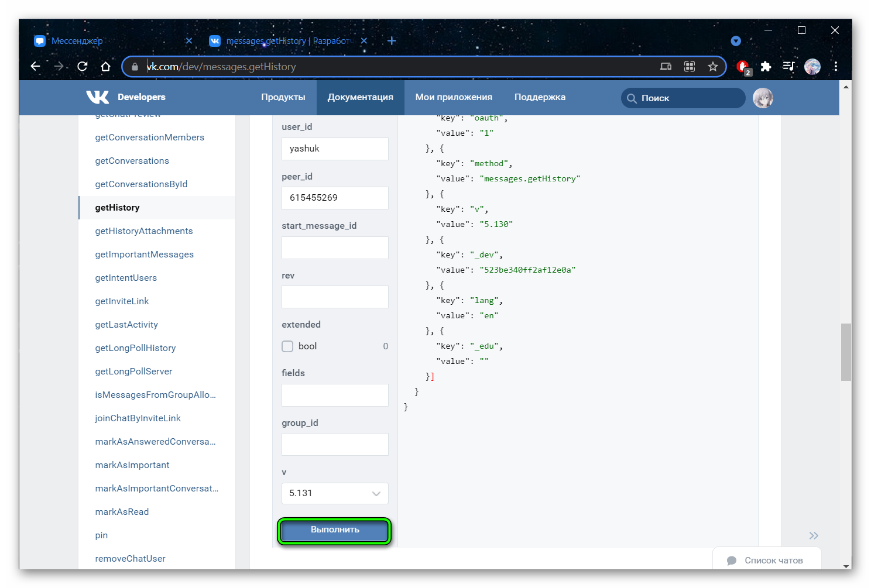Click the rev input field
The width and height of the screenshot is (871, 588).
tap(335, 297)
